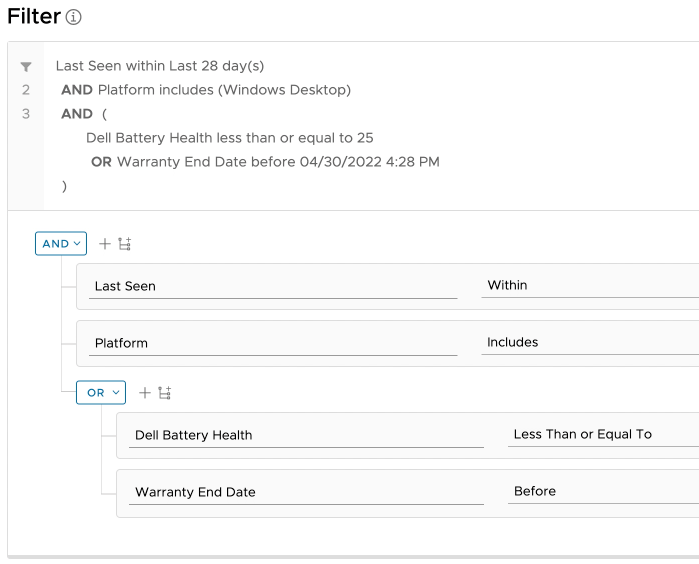Click the Platform includes query line
Screen dimensions: 699x564
pyautogui.click(x=224, y=90)
